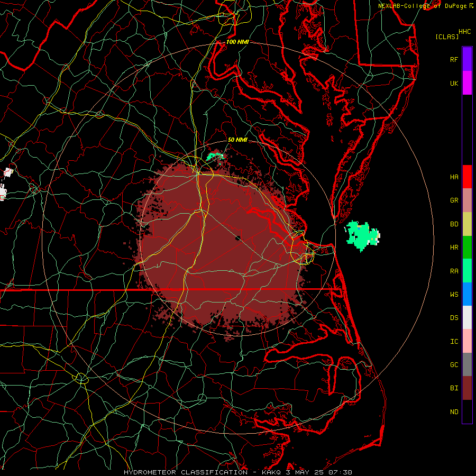Image resolution: width=476 pixels, height=476 pixels.
Task: Click the BI legend label
Action: pos(454,388)
